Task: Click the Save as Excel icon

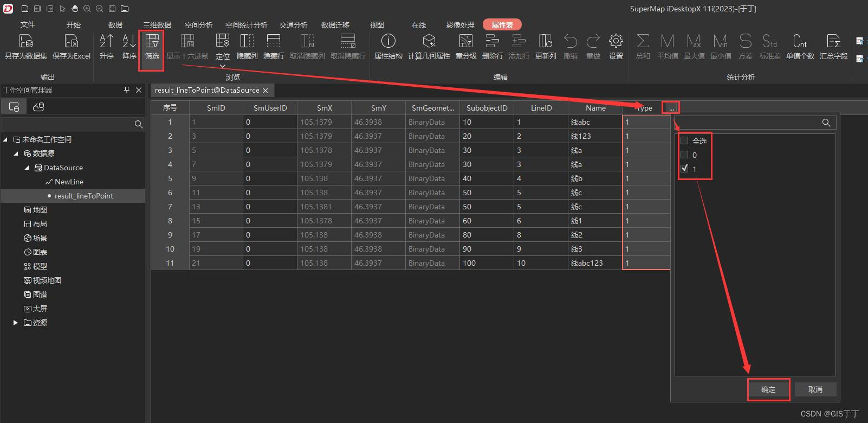Action: [x=72, y=41]
